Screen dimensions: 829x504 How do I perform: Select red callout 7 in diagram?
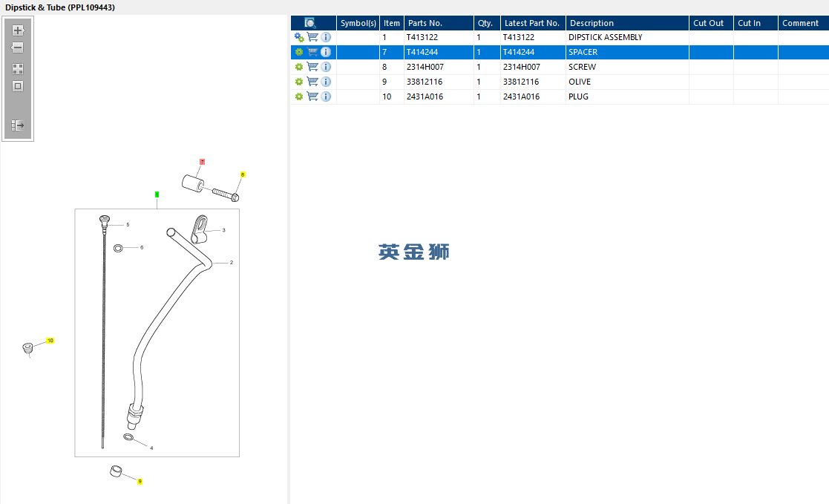point(202,162)
